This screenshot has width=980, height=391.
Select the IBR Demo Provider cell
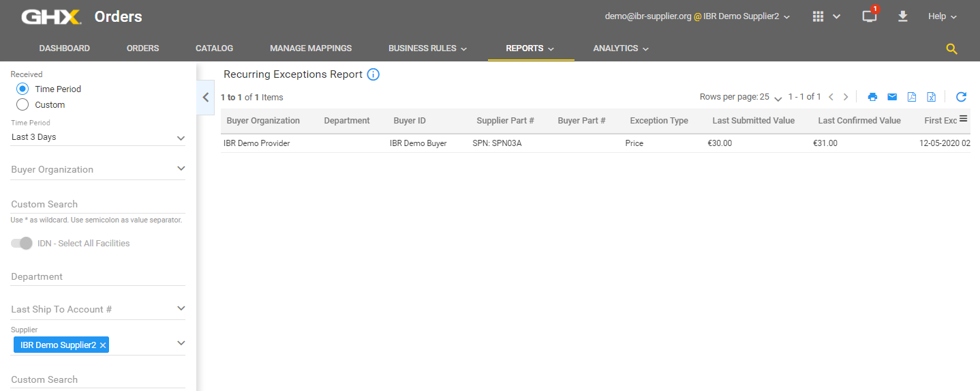(x=257, y=143)
